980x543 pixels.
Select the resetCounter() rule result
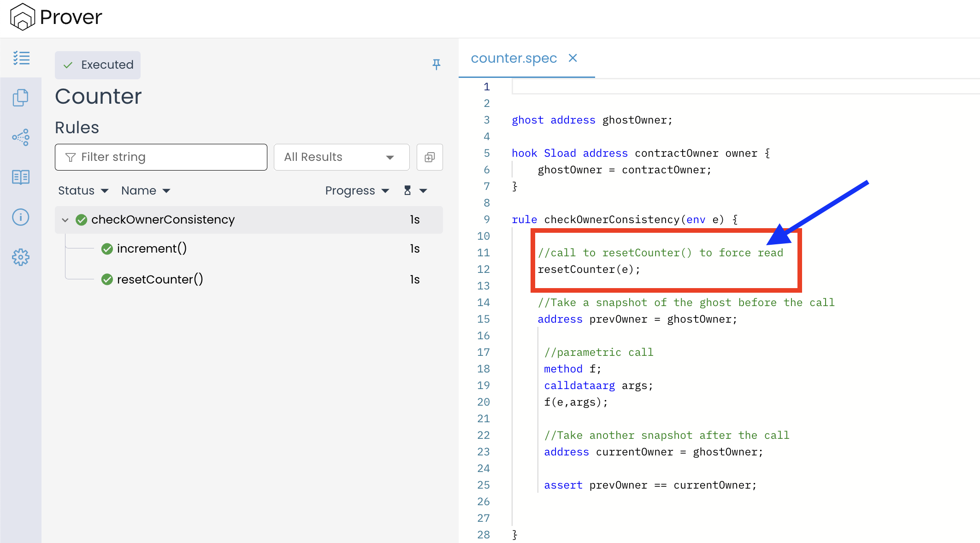[159, 279]
